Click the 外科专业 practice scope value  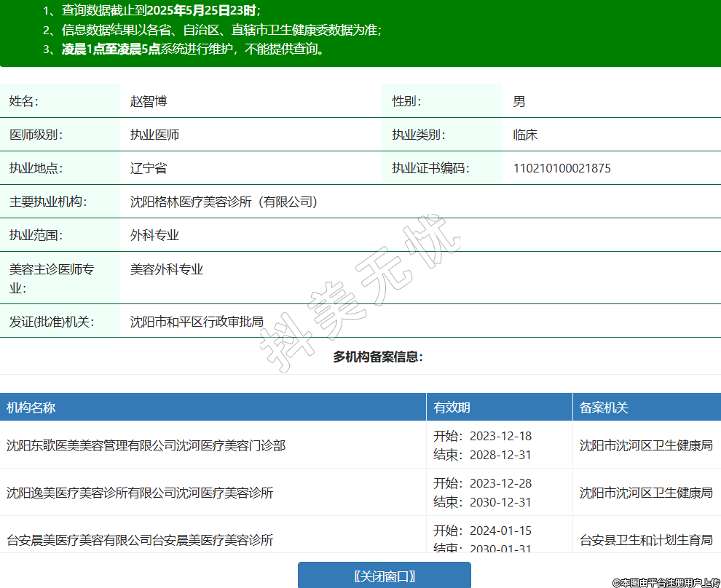(x=154, y=235)
